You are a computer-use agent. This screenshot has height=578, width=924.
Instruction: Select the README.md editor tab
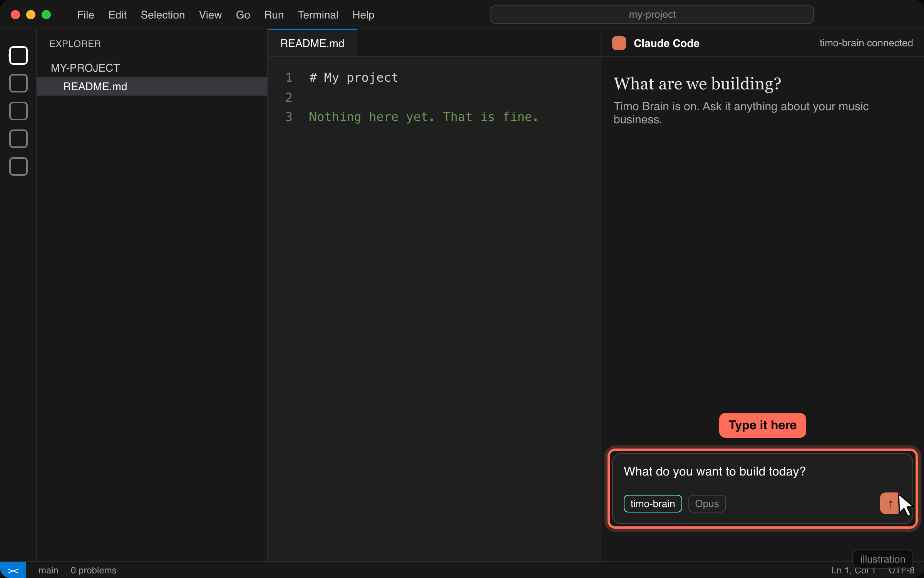(312, 43)
